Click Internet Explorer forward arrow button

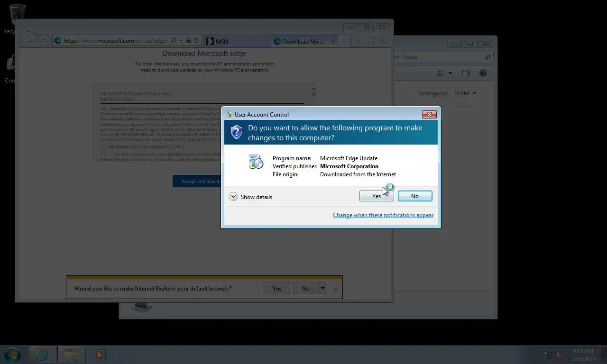(x=44, y=41)
